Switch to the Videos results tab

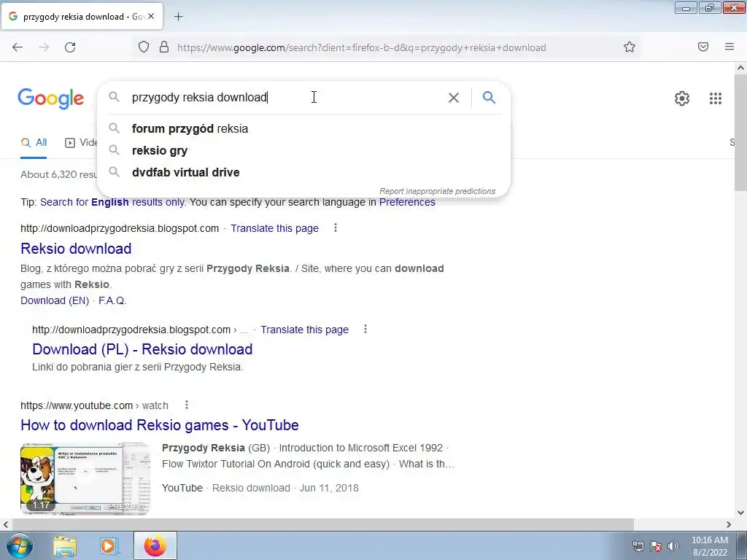(81, 142)
